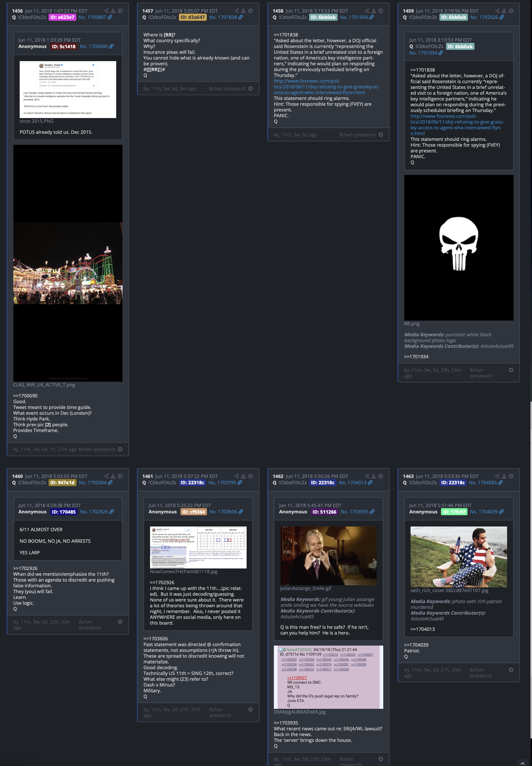Click the ID: 6bb0ab badge on post 1458
This screenshot has width=532, height=766.
pos(323,17)
